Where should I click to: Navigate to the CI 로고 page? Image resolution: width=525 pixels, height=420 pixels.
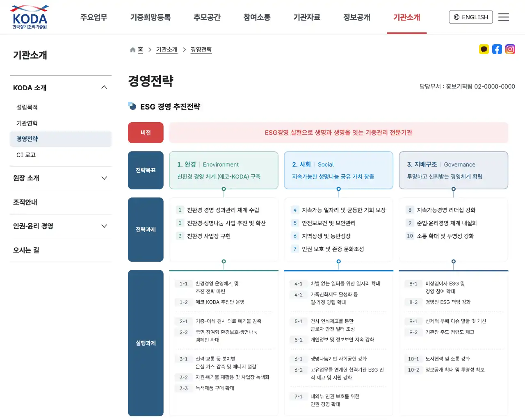pyautogui.click(x=25, y=155)
